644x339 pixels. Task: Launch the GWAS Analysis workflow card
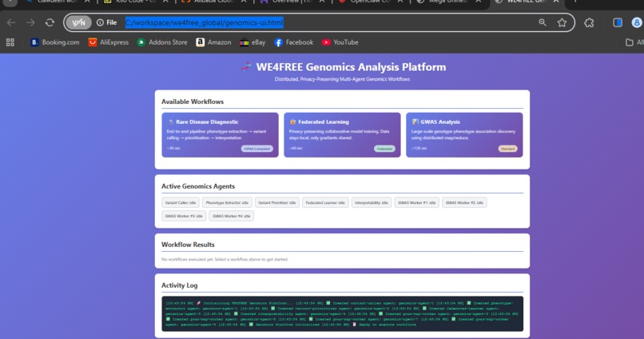[x=464, y=135]
